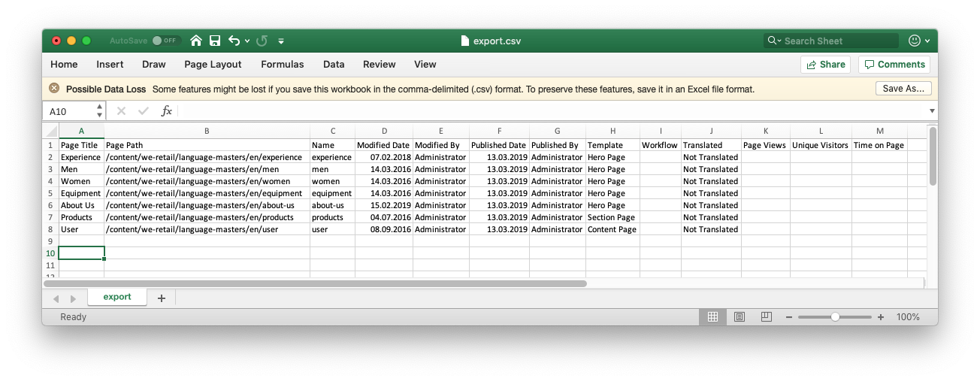Viewport: 980px width, 381px height.
Task: Open the Insert ribbon tab
Action: (110, 65)
